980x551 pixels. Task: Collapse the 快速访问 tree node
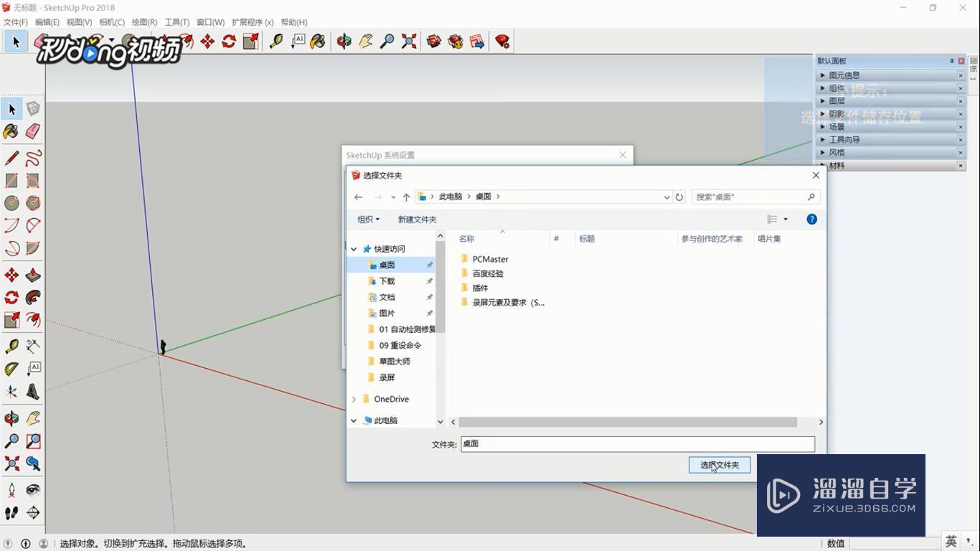click(x=354, y=249)
